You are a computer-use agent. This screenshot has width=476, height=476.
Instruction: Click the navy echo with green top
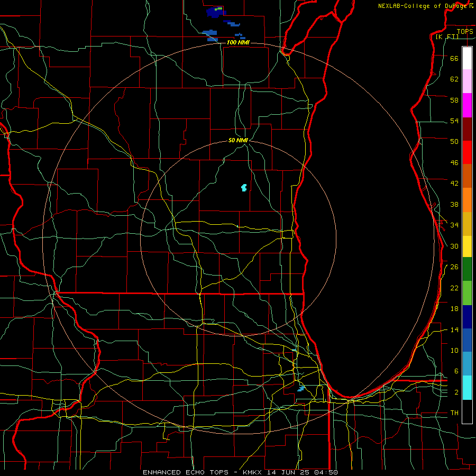click(x=216, y=12)
